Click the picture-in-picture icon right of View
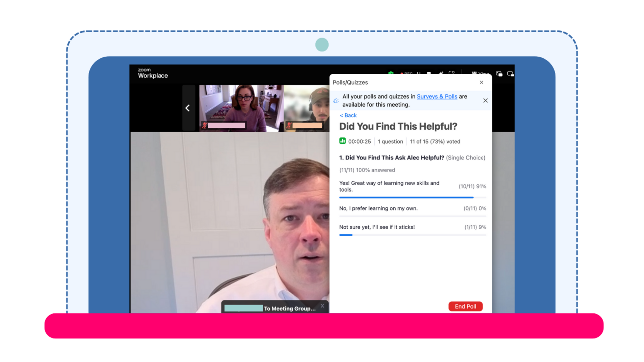644x362 pixels. coord(499,74)
